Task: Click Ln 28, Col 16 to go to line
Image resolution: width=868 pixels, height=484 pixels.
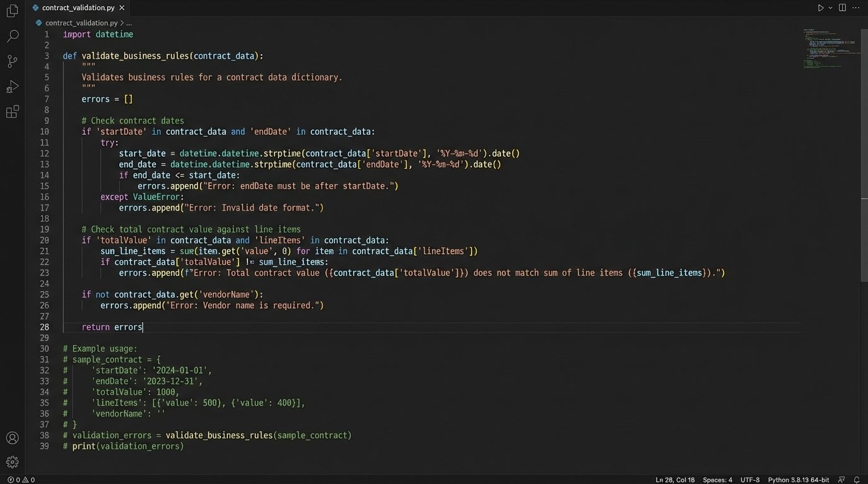Action: click(674, 479)
